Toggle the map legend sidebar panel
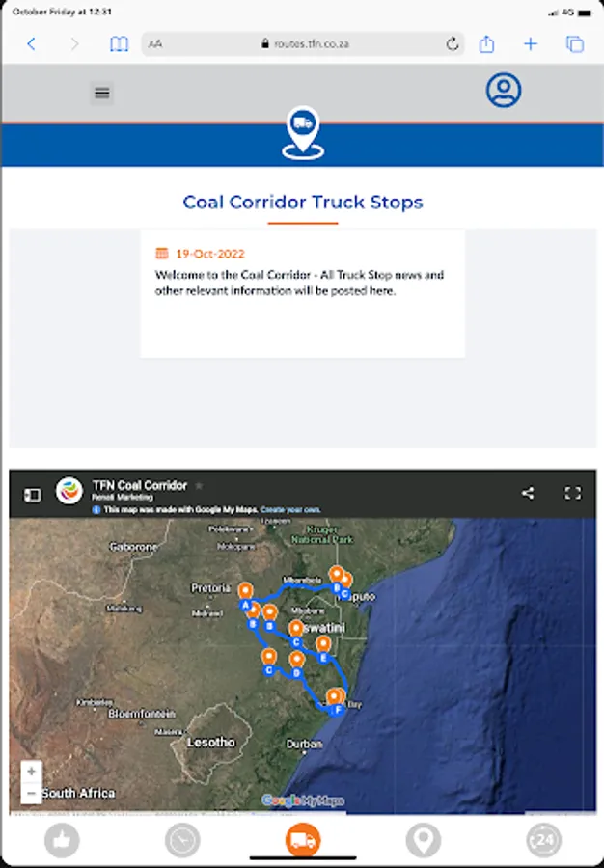The image size is (604, 868). [x=32, y=495]
